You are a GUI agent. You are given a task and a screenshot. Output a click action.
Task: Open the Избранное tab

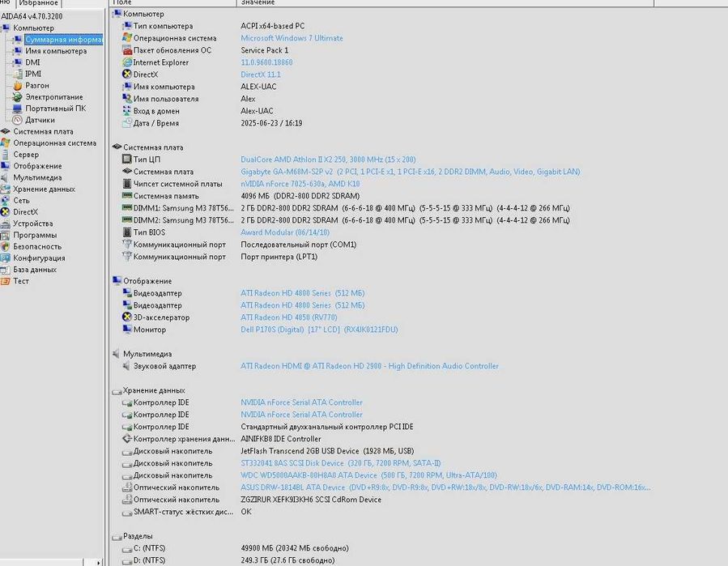(39, 3)
